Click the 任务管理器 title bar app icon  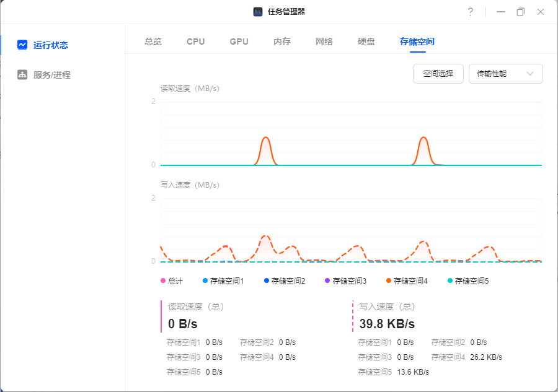[258, 12]
